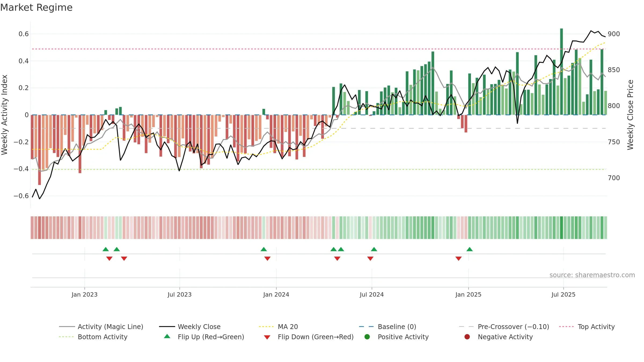
Task: Click the 700 price tick label
Action: pos(614,178)
